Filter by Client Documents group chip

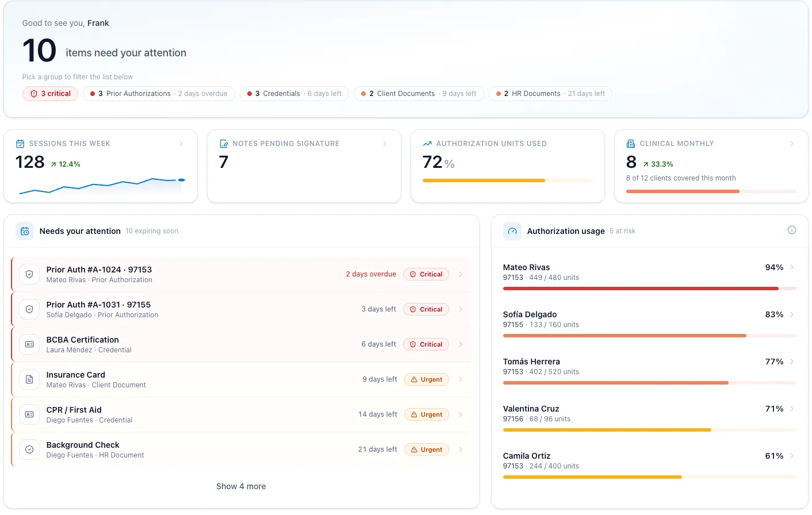point(419,94)
